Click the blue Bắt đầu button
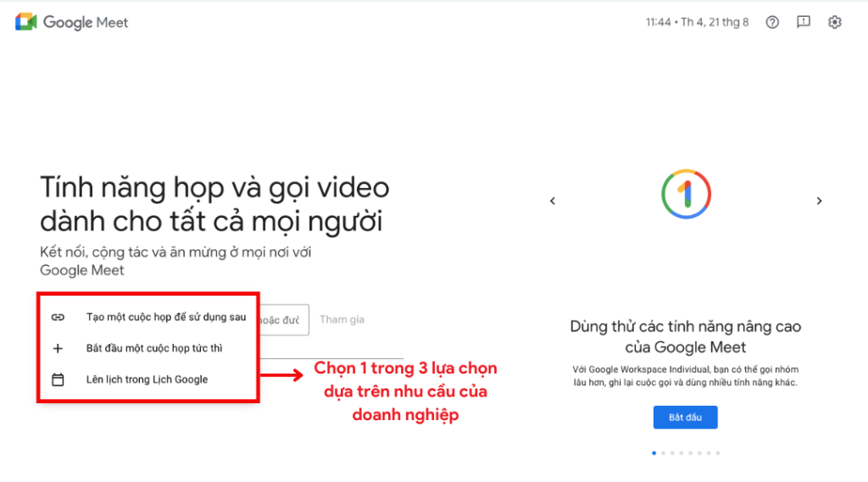868x482 pixels. [685, 418]
